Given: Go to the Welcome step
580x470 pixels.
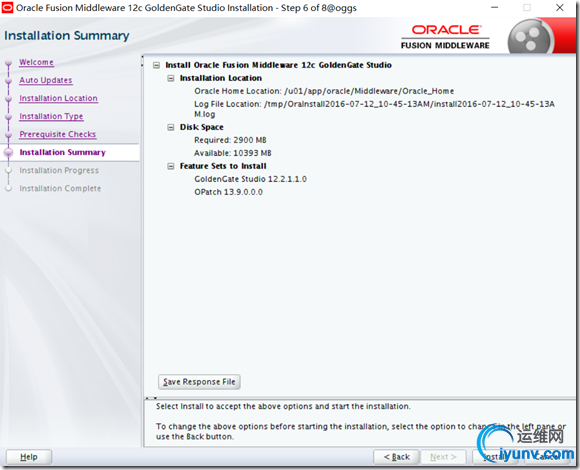Looking at the screenshot, I should point(36,62).
